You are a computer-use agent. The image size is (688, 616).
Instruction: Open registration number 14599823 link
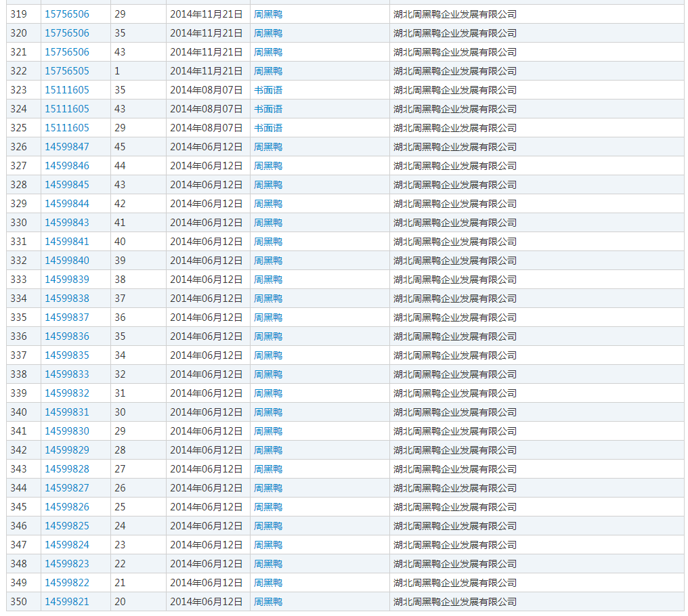point(67,564)
